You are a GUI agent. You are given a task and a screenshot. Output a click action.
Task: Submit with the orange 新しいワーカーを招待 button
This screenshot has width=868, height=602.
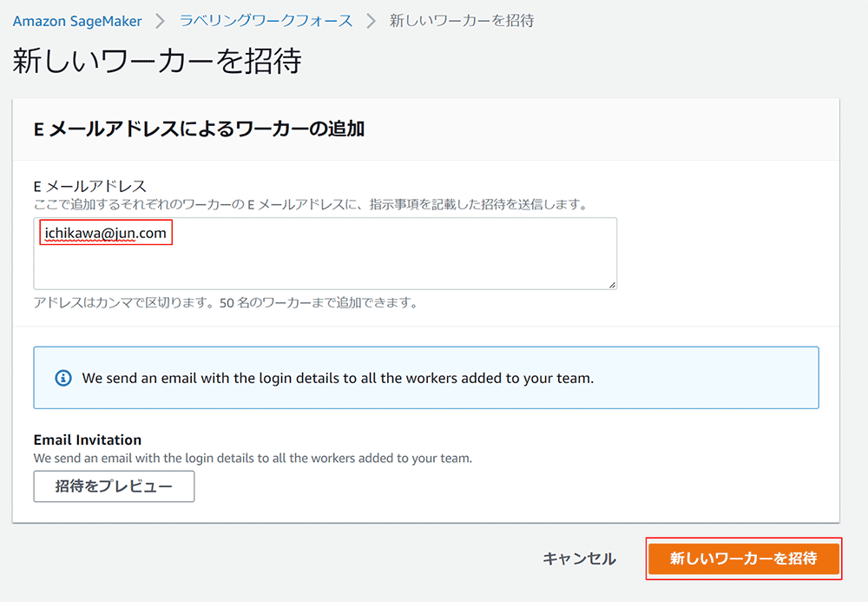743,559
